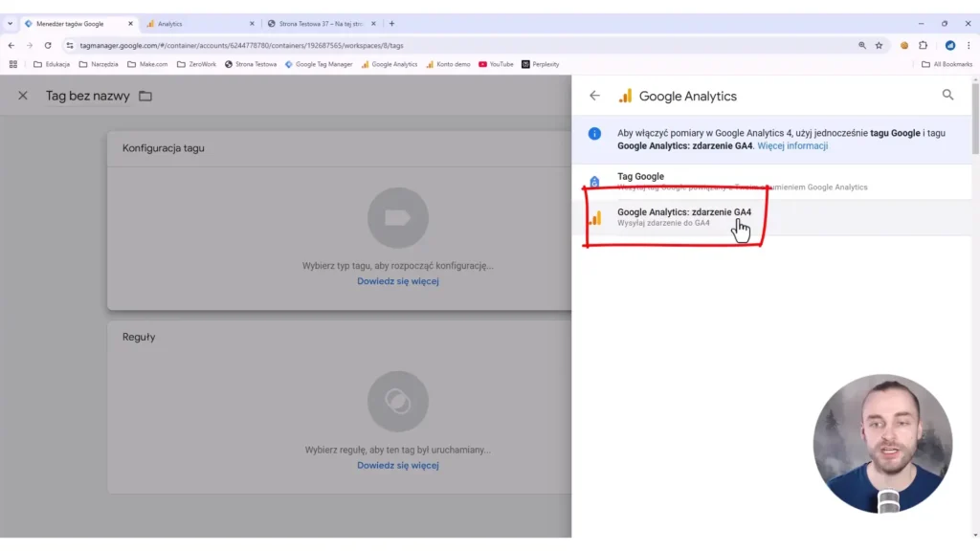This screenshot has width=980, height=551.
Task: Select the Tag Google tag type
Action: [x=771, y=181]
